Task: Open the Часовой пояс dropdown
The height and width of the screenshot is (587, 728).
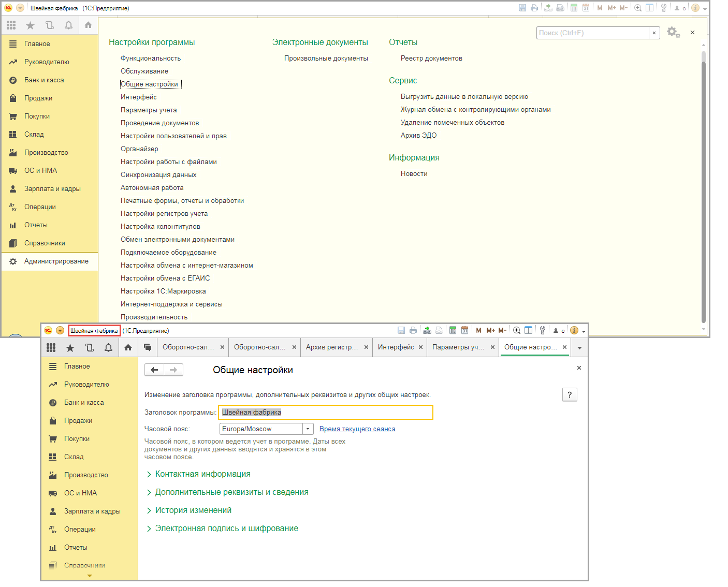Action: (308, 429)
